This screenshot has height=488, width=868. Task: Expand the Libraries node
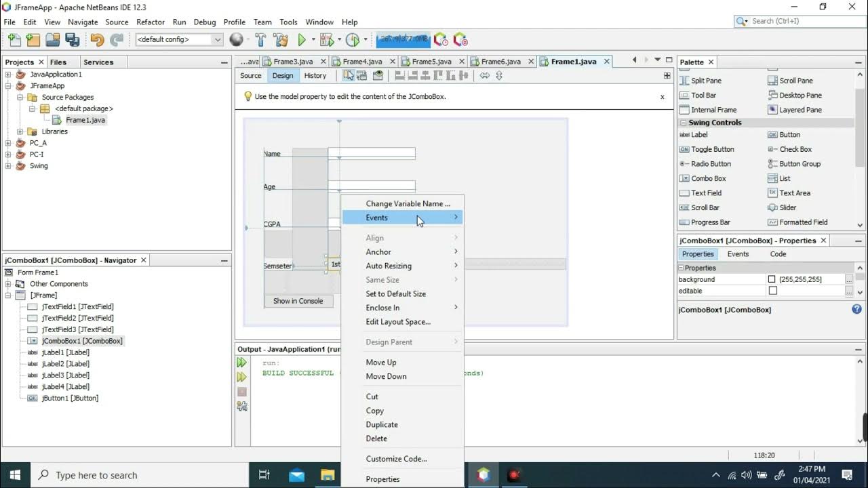(x=20, y=131)
